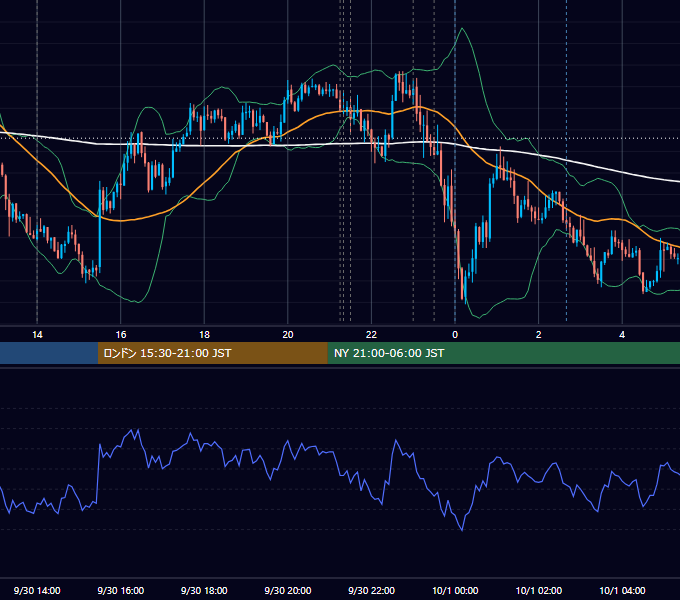Click the 10/1 04:00 date label

[622, 590]
